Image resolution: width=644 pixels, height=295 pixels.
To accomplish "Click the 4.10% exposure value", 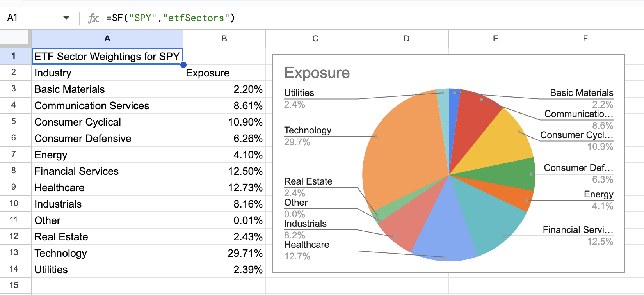I will pos(224,155).
